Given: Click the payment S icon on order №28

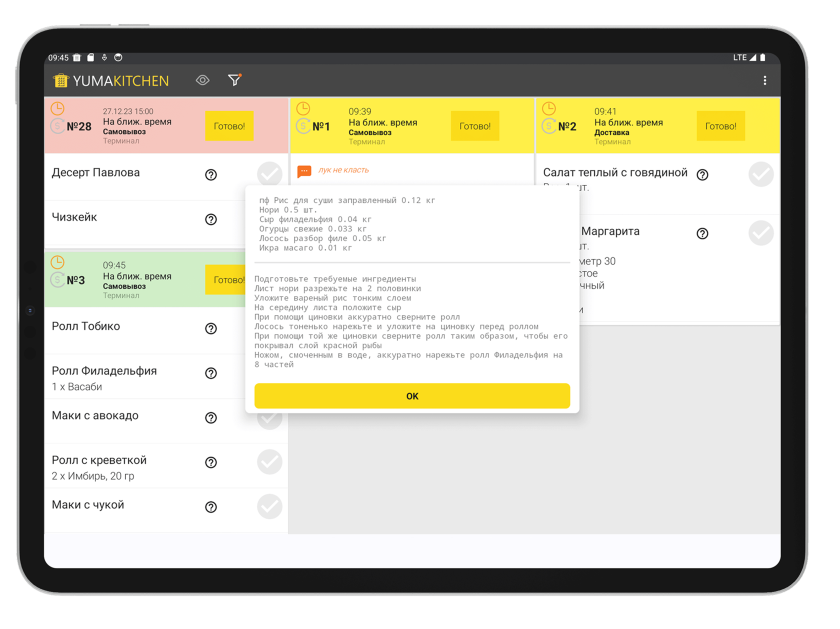Looking at the screenshot, I should coord(58,126).
